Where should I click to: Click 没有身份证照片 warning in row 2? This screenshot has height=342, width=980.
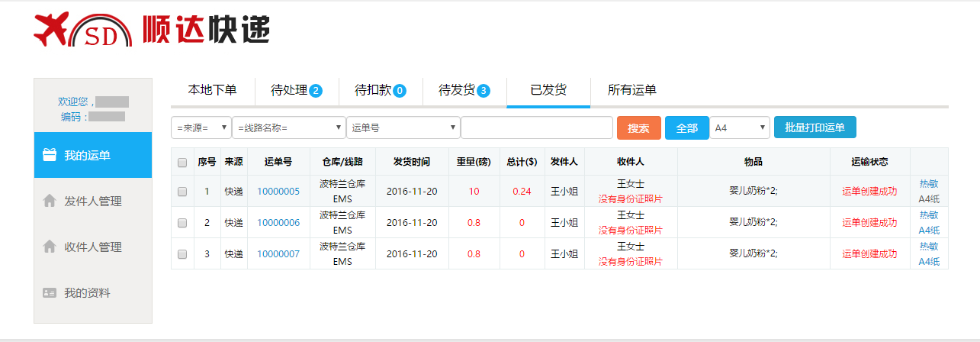(x=631, y=231)
